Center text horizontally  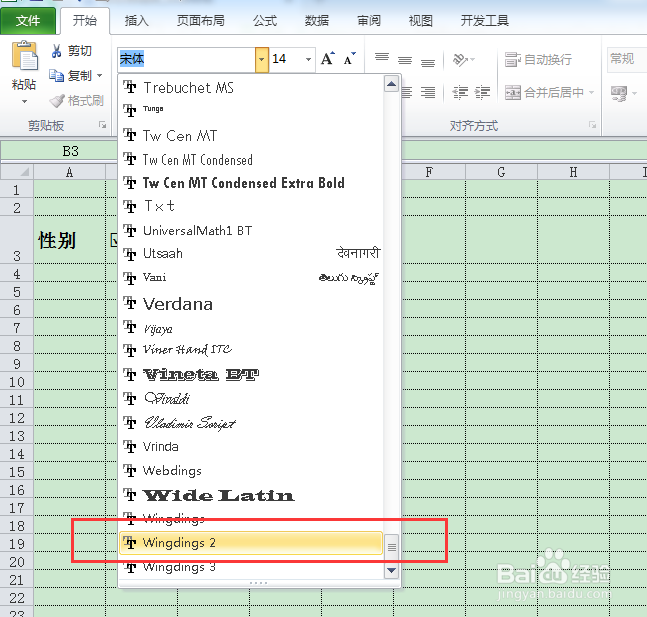pyautogui.click(x=406, y=92)
